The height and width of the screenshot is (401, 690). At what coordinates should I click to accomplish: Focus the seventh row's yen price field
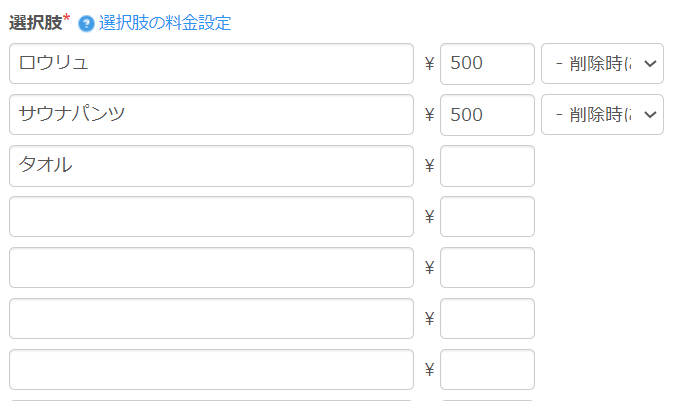pos(487,370)
